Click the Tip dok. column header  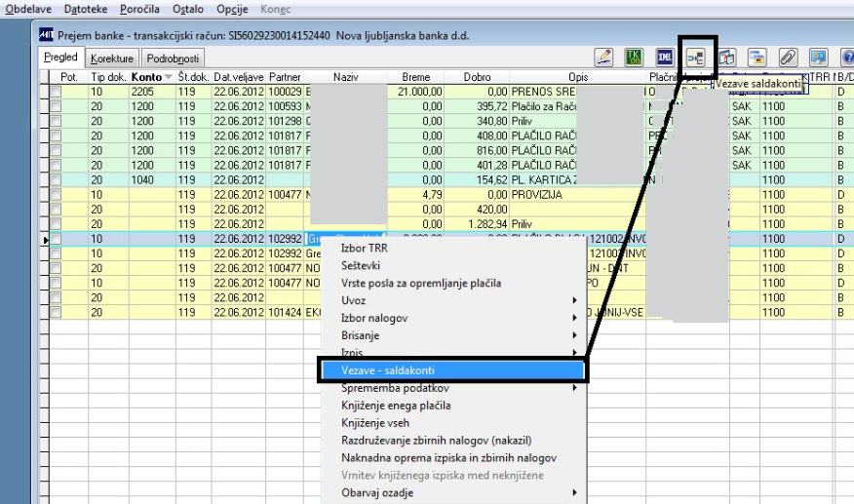pyautogui.click(x=108, y=77)
